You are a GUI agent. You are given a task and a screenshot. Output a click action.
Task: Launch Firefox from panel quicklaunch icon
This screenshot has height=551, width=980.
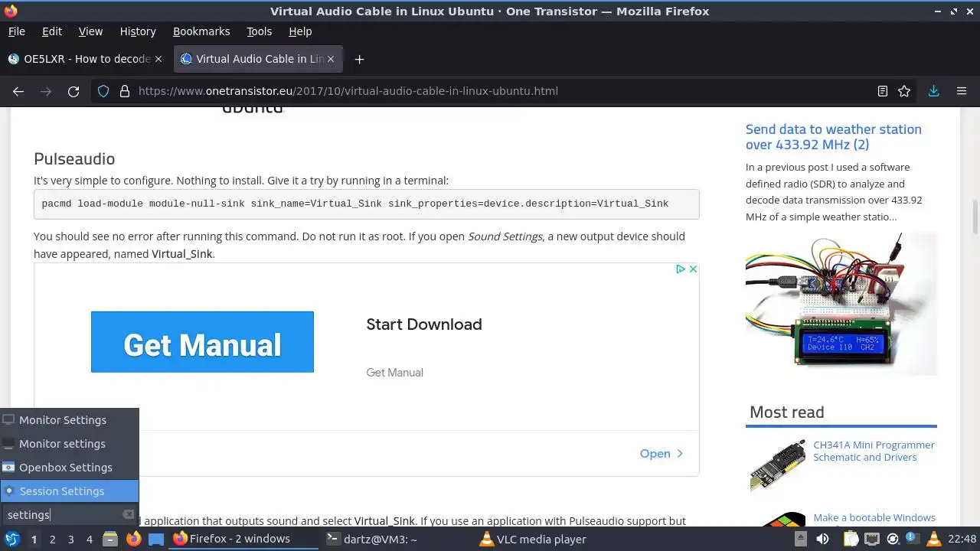[x=133, y=540]
